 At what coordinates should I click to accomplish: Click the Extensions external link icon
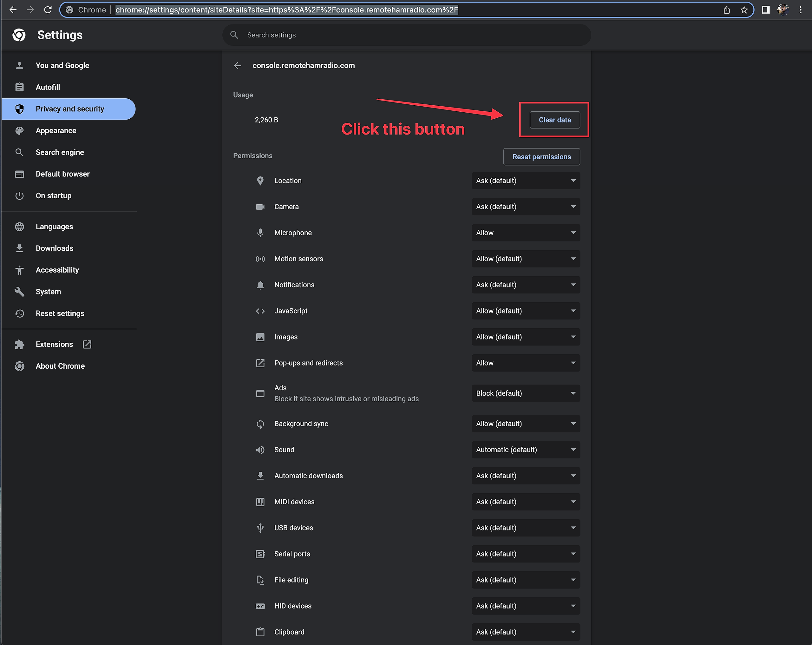pos(87,344)
